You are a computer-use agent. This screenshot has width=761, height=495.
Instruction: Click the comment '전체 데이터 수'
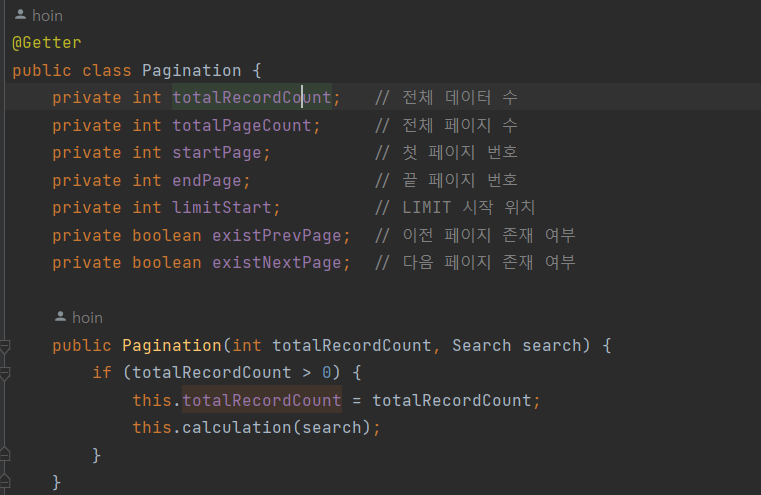tap(446, 98)
